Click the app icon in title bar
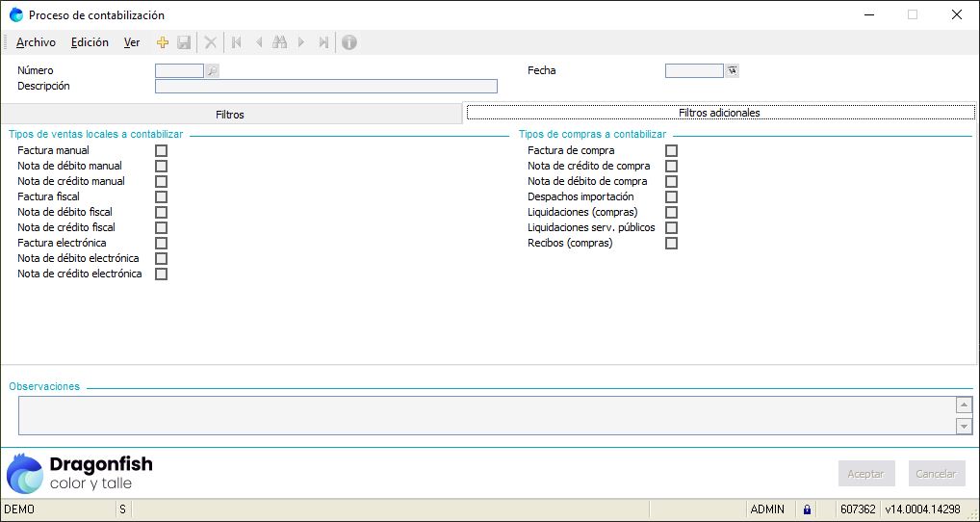Viewport: 980px width, 522px height. [x=16, y=15]
